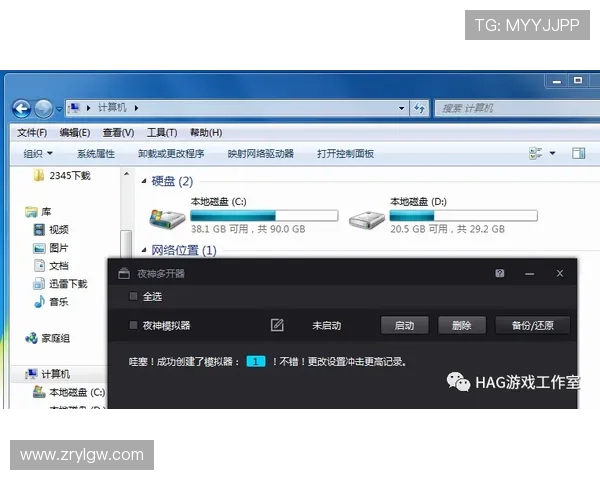Refresh the Explorer address bar

pos(419,108)
